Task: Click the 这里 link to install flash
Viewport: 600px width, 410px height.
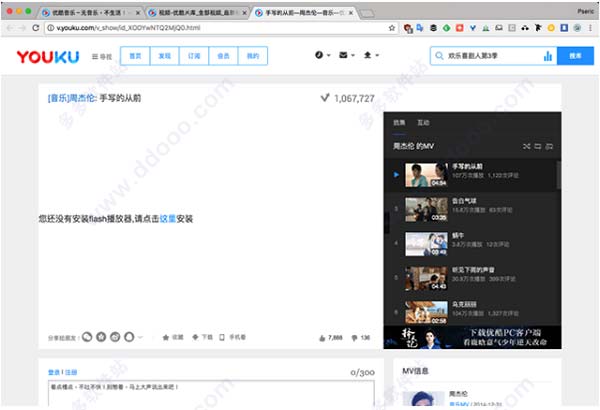Action: tap(168, 219)
